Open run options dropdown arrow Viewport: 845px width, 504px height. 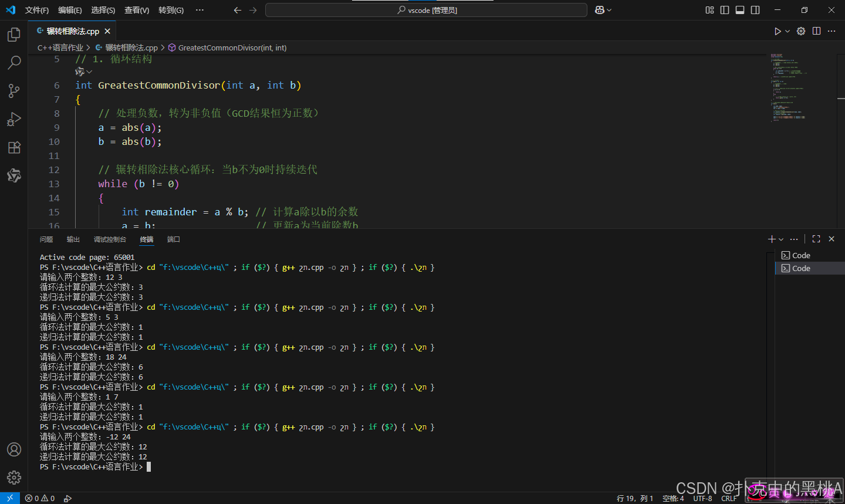pyautogui.click(x=787, y=31)
